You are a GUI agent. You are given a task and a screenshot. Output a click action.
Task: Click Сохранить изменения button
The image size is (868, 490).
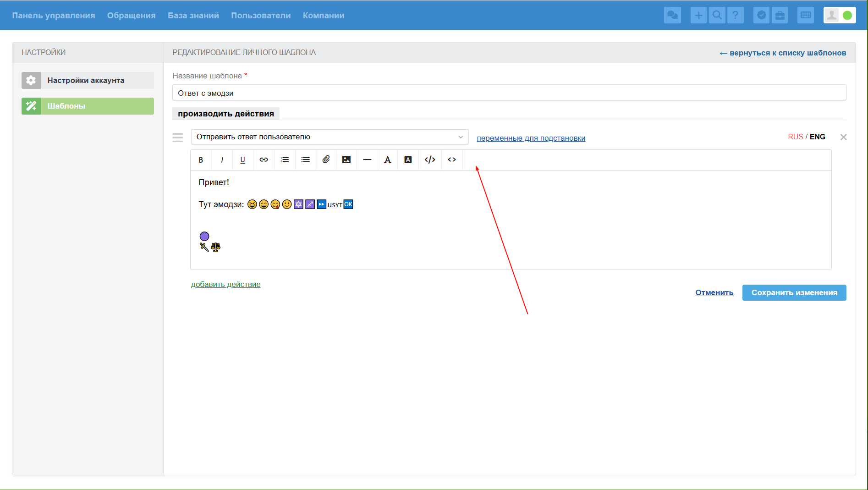(x=794, y=292)
